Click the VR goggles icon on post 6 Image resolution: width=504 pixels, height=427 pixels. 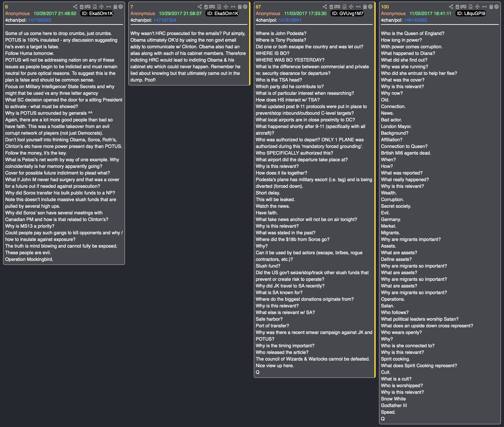click(88, 7)
